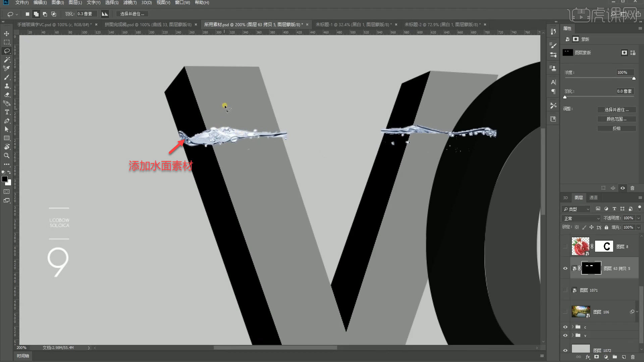644x362 pixels.
Task: Hide layer 图层 63 拷贝 5
Action: (x=565, y=268)
